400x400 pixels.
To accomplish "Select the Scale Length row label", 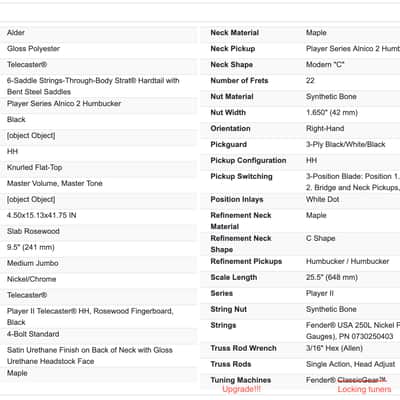I will [234, 277].
